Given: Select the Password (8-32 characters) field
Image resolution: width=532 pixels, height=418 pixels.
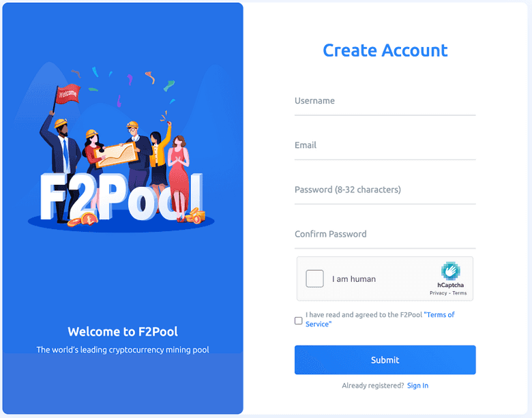Looking at the screenshot, I should click(x=385, y=190).
